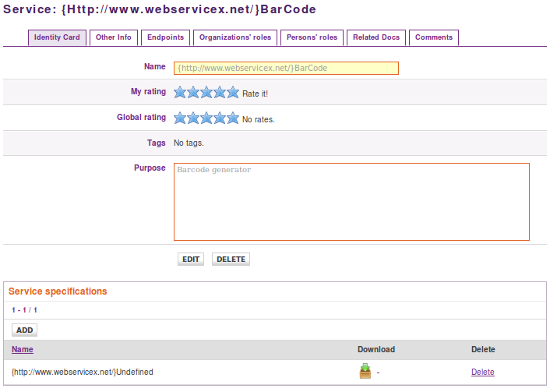Open the Other Info tab

pyautogui.click(x=114, y=37)
